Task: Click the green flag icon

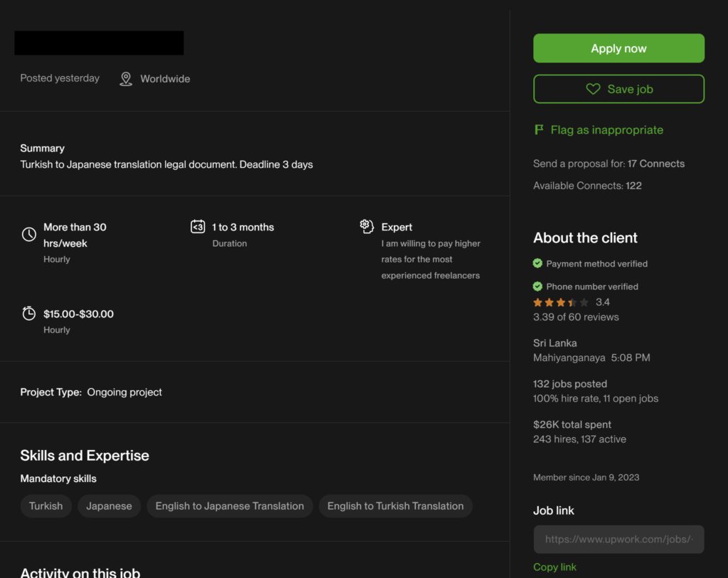Action: [539, 130]
